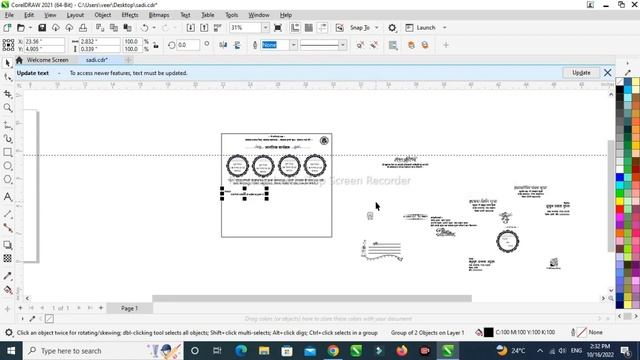
Task: Select the black palette swatch
Action: pos(620,89)
